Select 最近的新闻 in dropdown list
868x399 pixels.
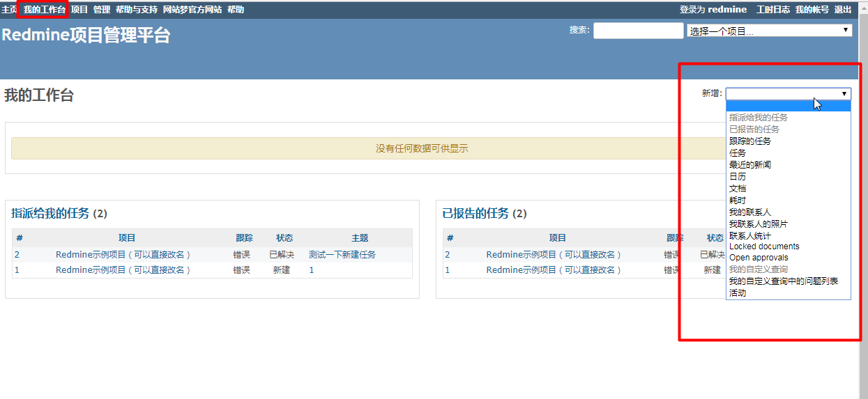point(789,165)
